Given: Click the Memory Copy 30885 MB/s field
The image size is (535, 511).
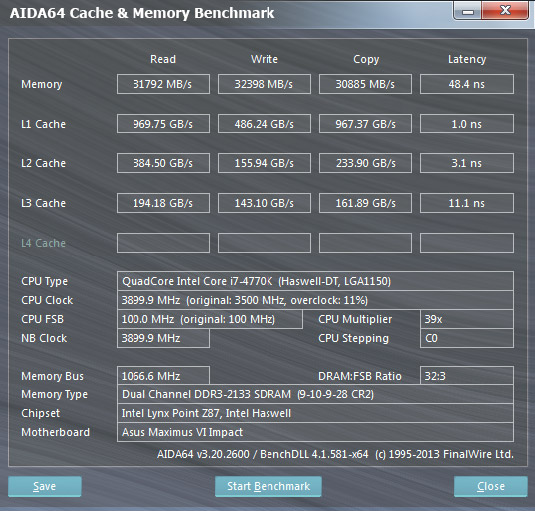Looking at the screenshot, I should coord(365,84).
